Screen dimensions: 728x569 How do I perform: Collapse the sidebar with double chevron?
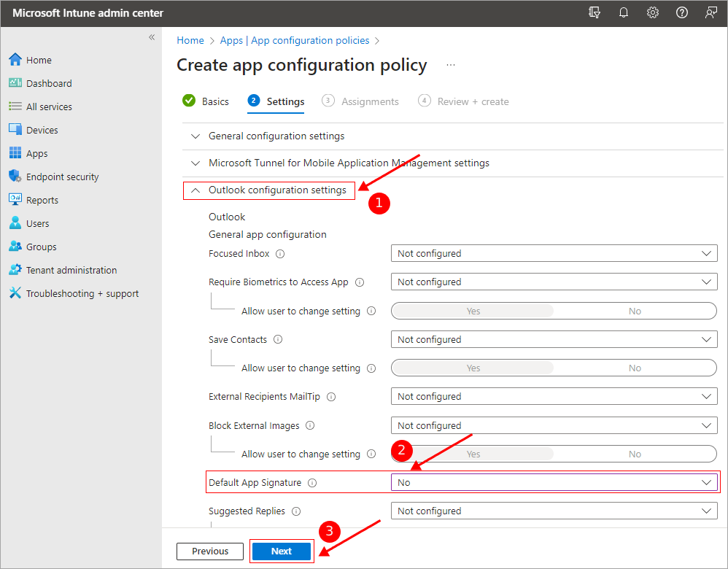point(152,37)
